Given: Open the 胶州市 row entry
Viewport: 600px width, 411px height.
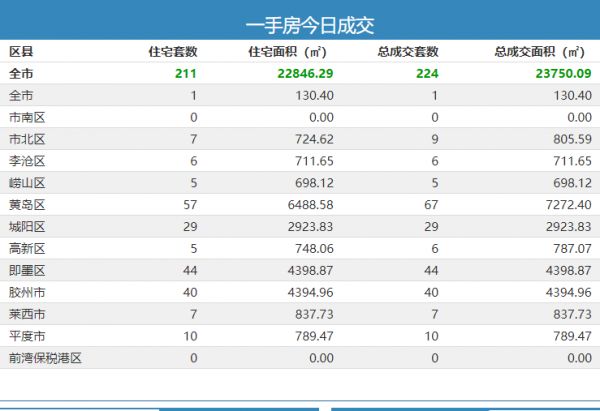Looking at the screenshot, I should 26,292.
